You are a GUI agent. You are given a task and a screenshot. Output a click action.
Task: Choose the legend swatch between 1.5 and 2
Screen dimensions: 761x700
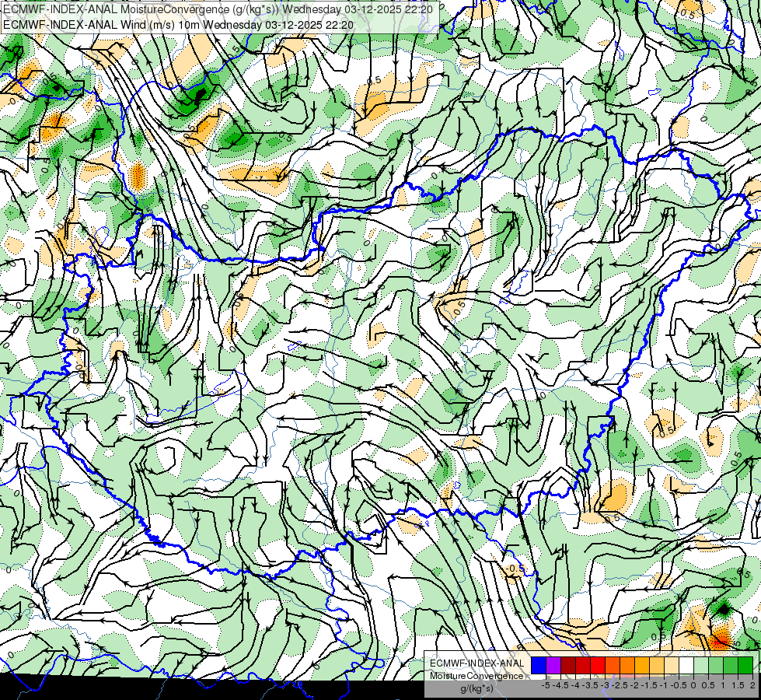[x=745, y=665]
